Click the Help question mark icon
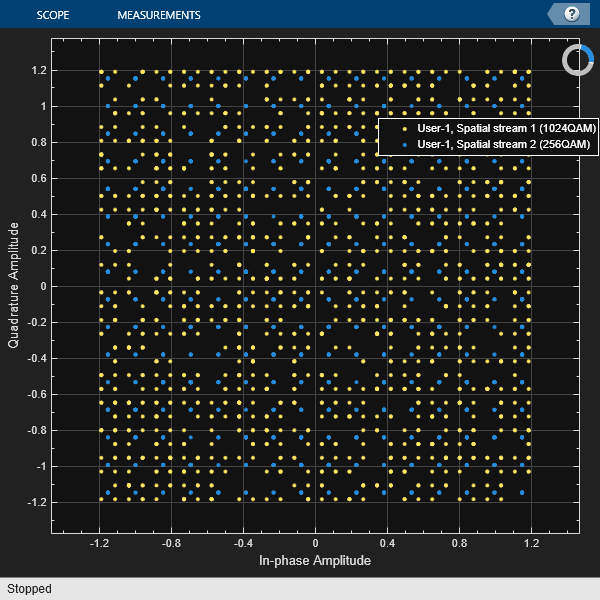Viewport: 600px width, 600px height. 572,14
